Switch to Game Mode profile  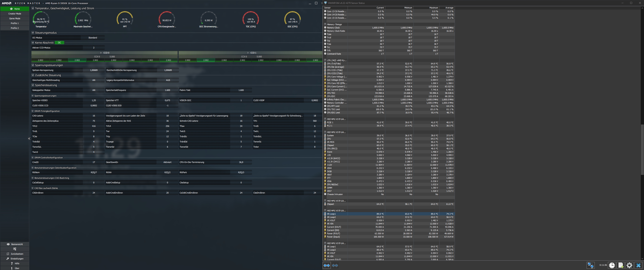pos(15,18)
